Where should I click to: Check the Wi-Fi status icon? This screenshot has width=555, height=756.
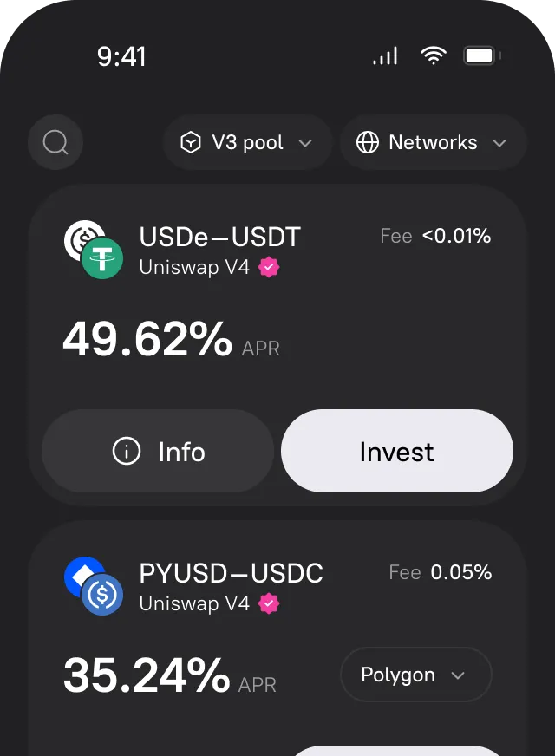pyautogui.click(x=432, y=56)
